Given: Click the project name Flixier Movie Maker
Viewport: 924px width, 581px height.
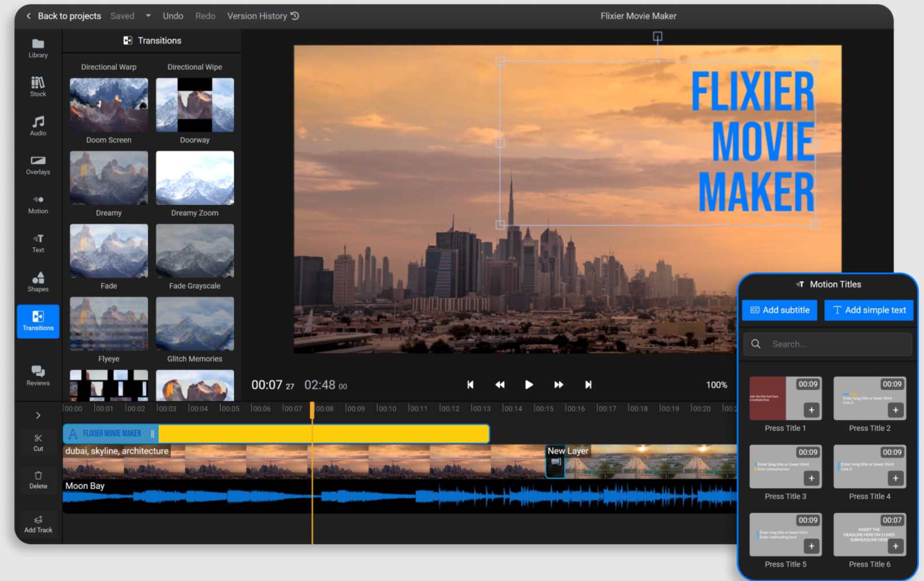Looking at the screenshot, I should pos(638,16).
